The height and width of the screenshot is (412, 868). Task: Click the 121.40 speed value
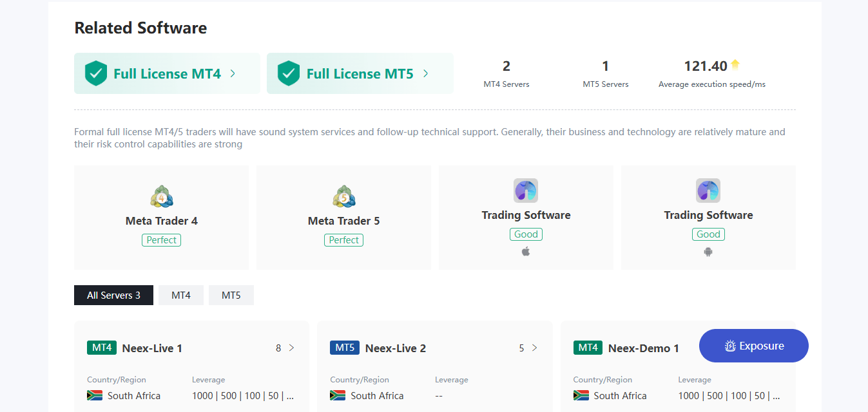[706, 66]
